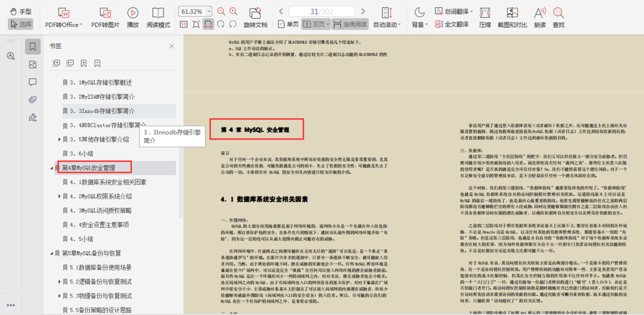The width and height of the screenshot is (644, 315).
Task: Fit page to window icon
Action: click(196, 24)
